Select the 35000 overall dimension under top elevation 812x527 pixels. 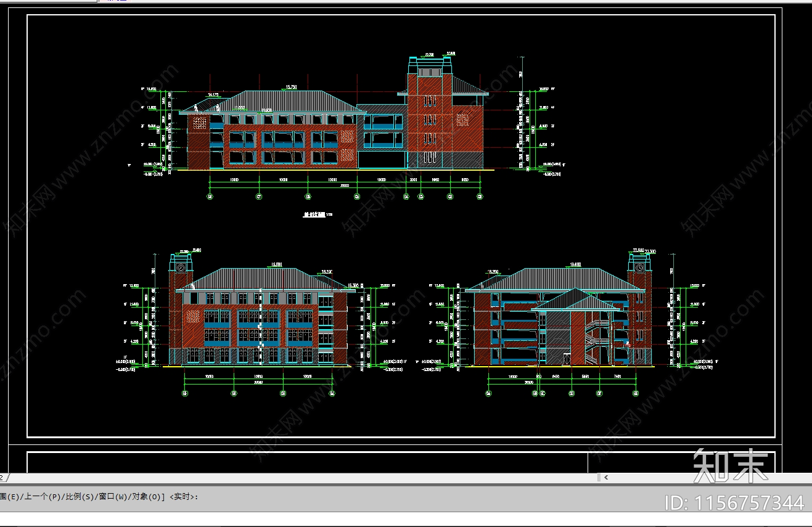tap(345, 186)
